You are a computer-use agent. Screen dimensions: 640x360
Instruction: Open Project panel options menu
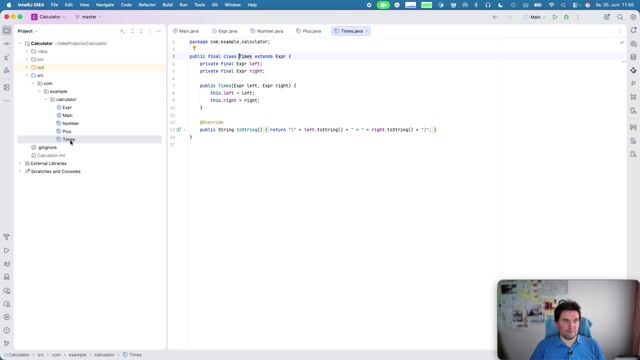[x=150, y=31]
